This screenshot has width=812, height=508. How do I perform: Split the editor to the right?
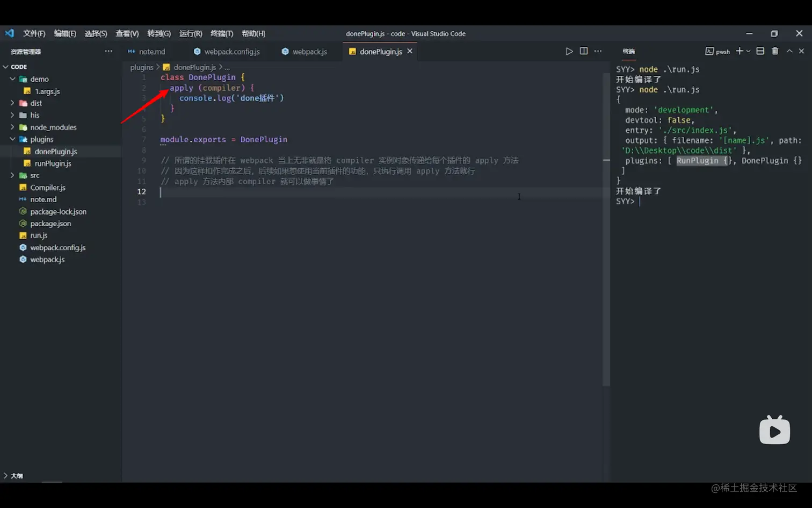[584, 51]
